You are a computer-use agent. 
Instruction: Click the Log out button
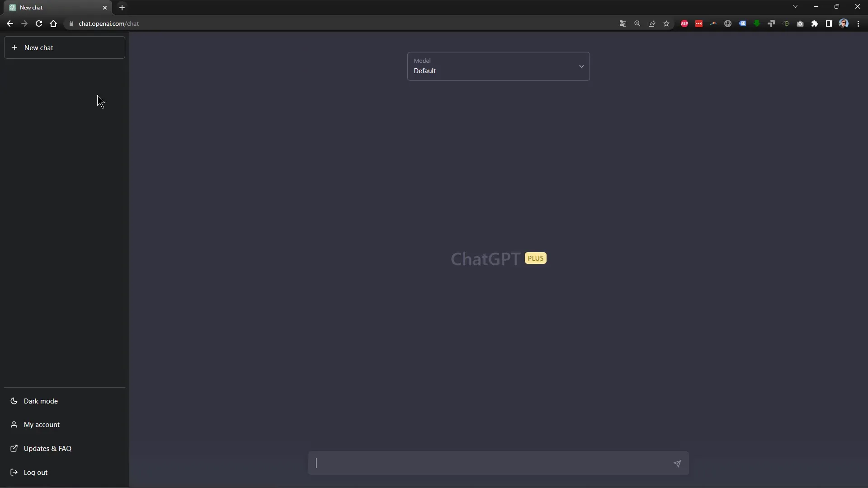(35, 472)
